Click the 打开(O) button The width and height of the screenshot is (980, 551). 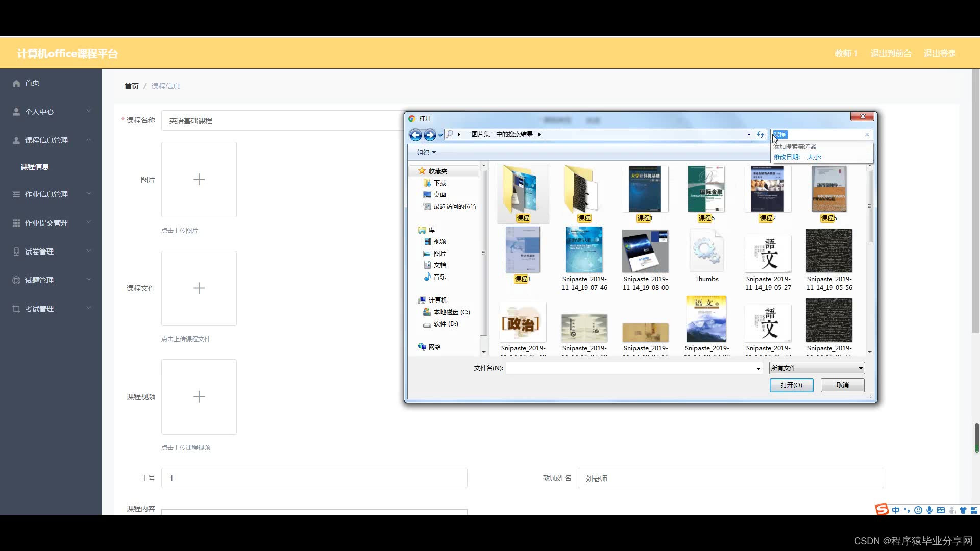pyautogui.click(x=791, y=385)
